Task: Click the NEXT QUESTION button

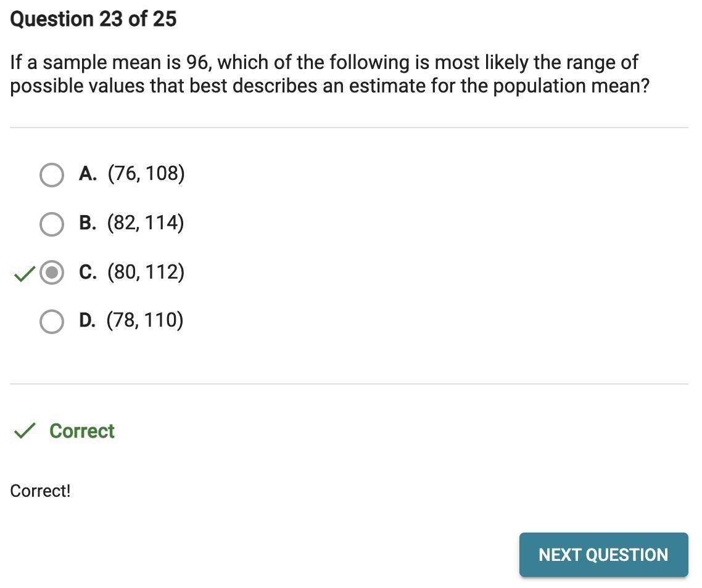Action: pos(603,555)
